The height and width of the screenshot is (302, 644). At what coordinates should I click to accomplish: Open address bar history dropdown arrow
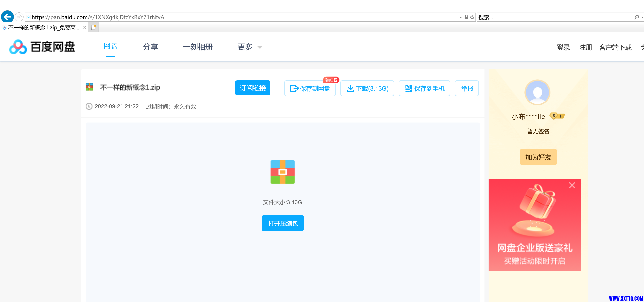coord(460,17)
